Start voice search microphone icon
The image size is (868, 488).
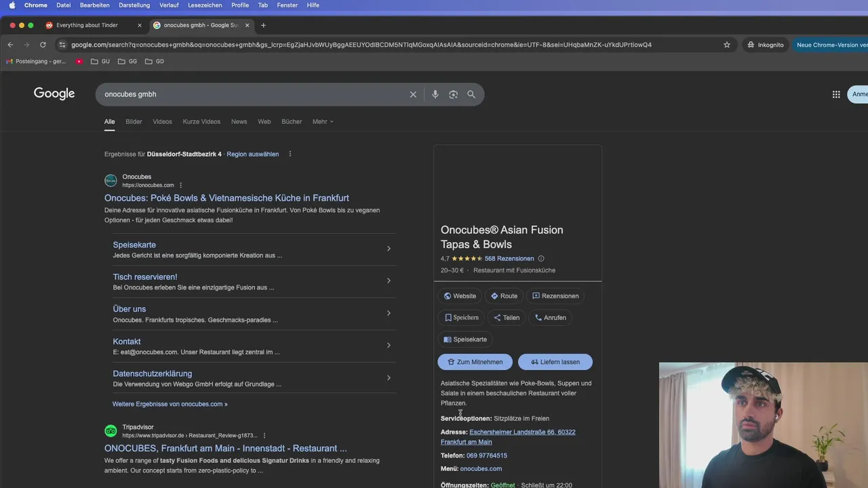coord(435,94)
